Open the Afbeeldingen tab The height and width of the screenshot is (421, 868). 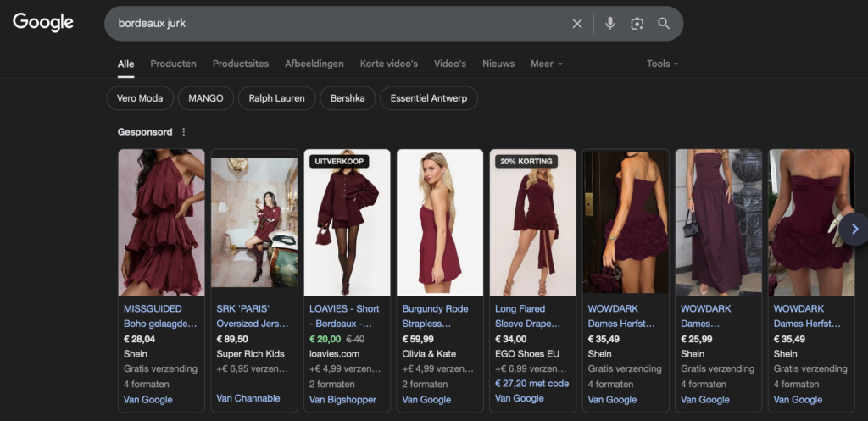tap(314, 64)
